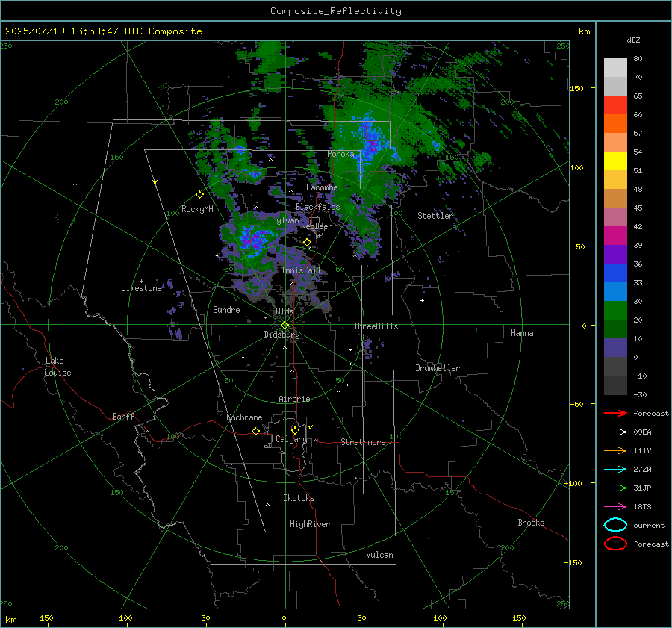Select the Olds map label
This screenshot has width=672, height=628.
click(284, 311)
